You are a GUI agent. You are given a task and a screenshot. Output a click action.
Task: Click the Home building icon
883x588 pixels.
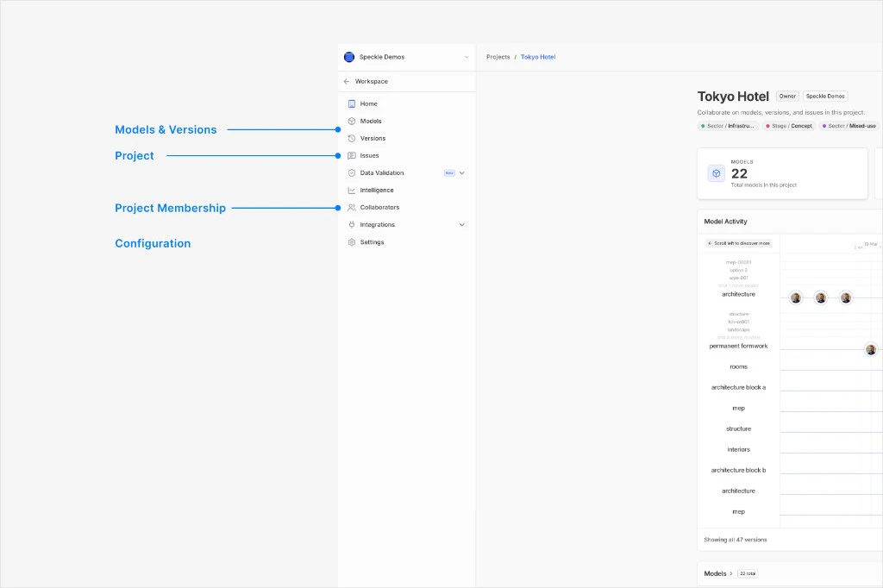[x=352, y=103]
